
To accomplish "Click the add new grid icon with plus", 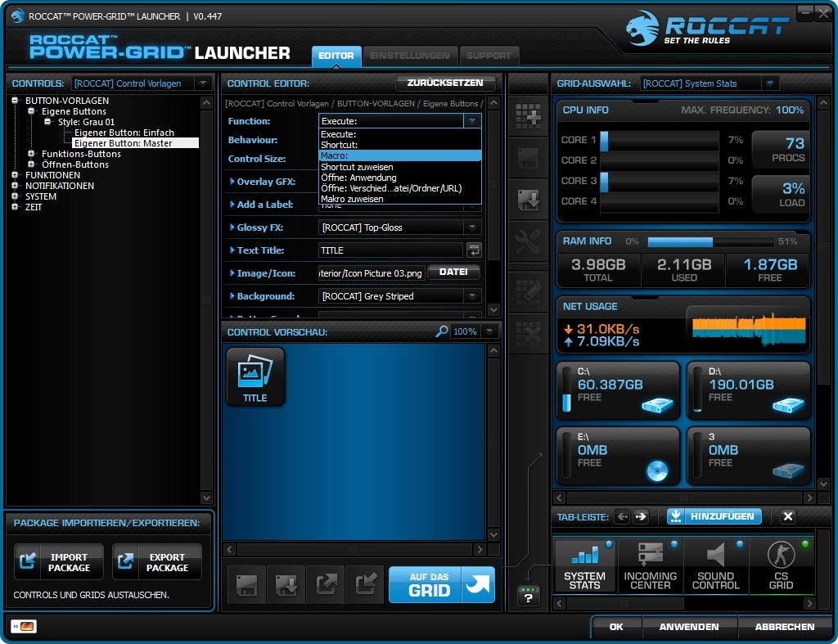I will coord(528,115).
